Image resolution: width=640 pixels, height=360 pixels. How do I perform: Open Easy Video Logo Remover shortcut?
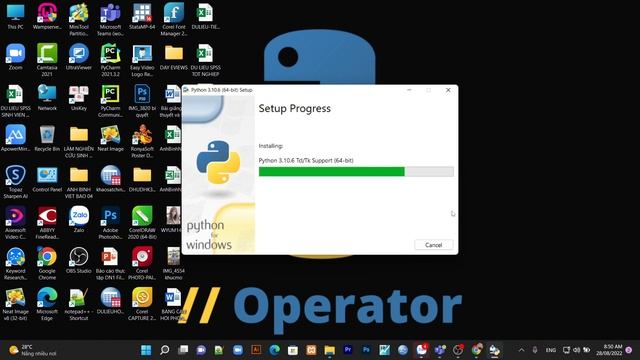(142, 60)
